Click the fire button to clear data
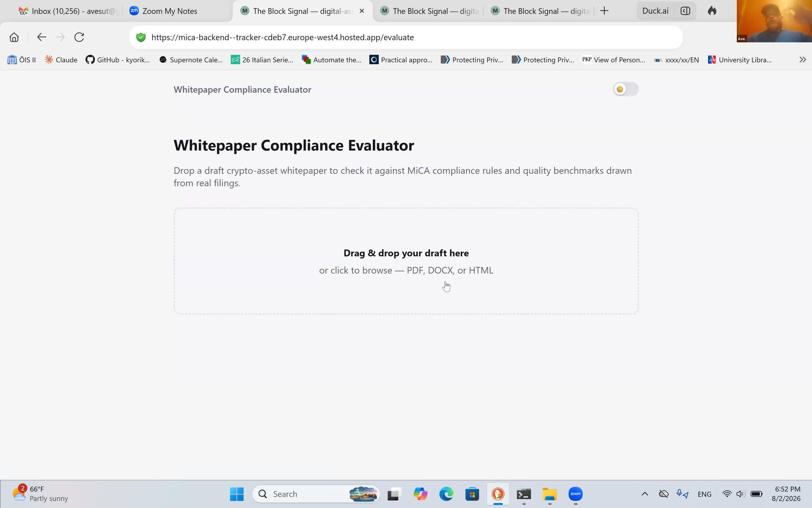The height and width of the screenshot is (508, 812). (x=712, y=11)
